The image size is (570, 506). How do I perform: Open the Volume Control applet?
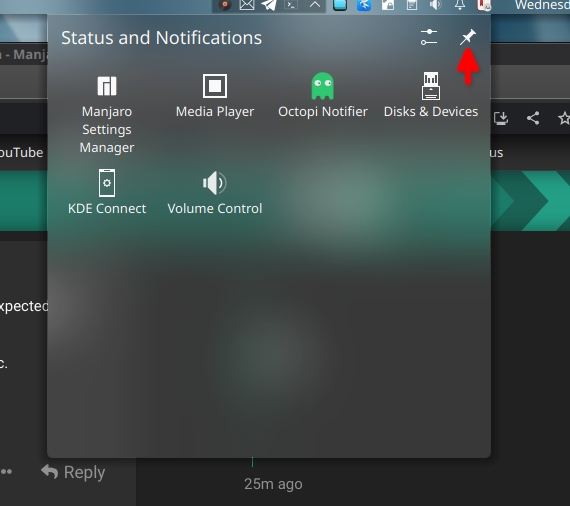215,193
